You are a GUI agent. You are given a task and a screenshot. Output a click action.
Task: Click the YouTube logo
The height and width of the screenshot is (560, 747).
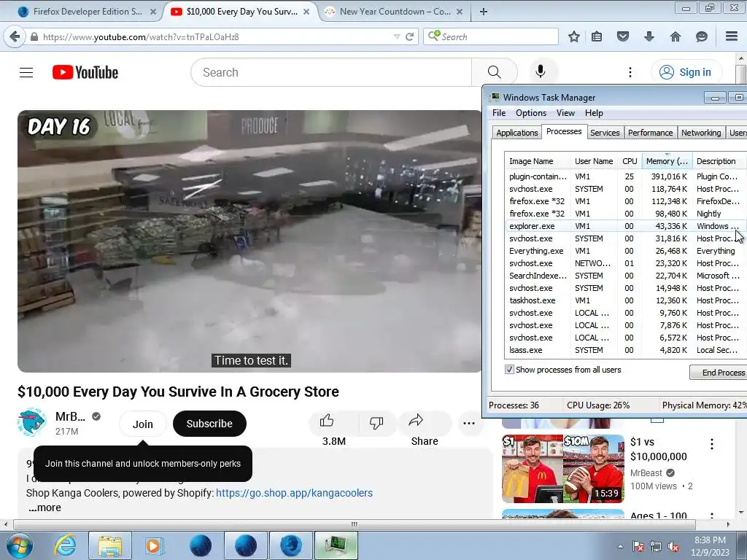point(85,72)
